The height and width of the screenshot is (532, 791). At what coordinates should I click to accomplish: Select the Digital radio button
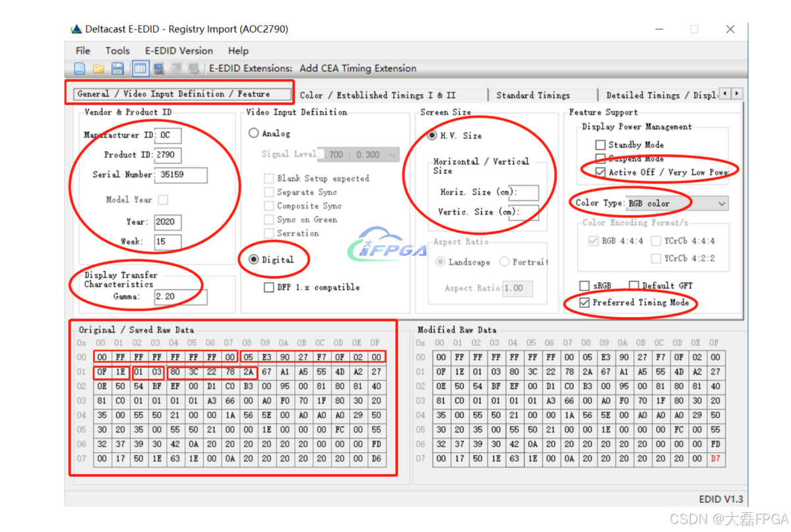click(x=254, y=259)
